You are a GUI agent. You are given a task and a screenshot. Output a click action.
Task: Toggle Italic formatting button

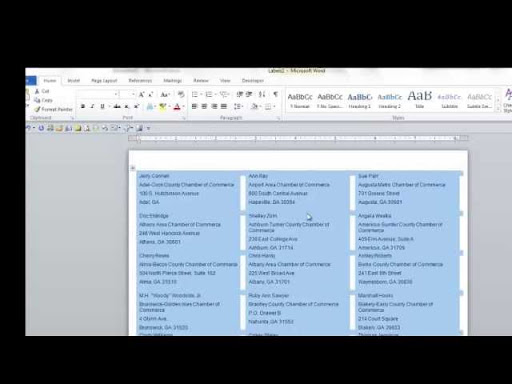click(92, 106)
